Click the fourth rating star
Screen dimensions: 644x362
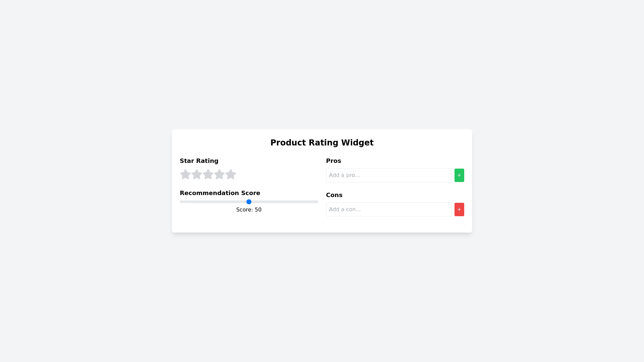(x=219, y=174)
